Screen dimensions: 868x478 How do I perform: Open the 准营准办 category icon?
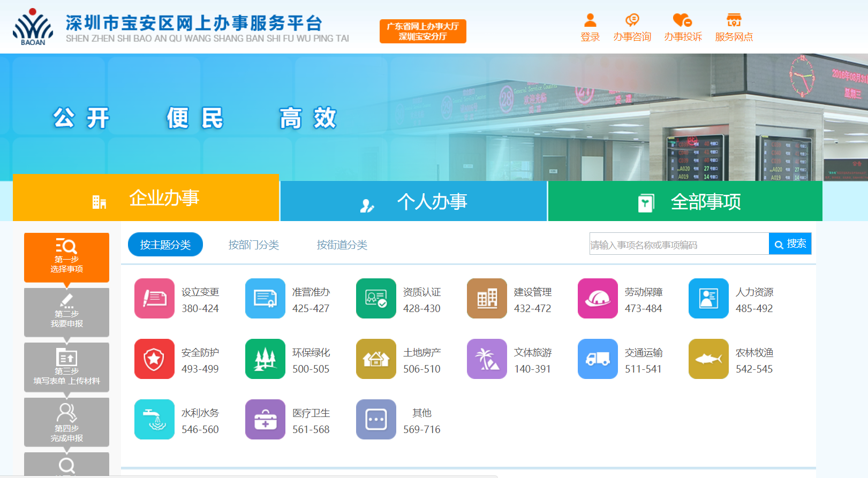265,298
